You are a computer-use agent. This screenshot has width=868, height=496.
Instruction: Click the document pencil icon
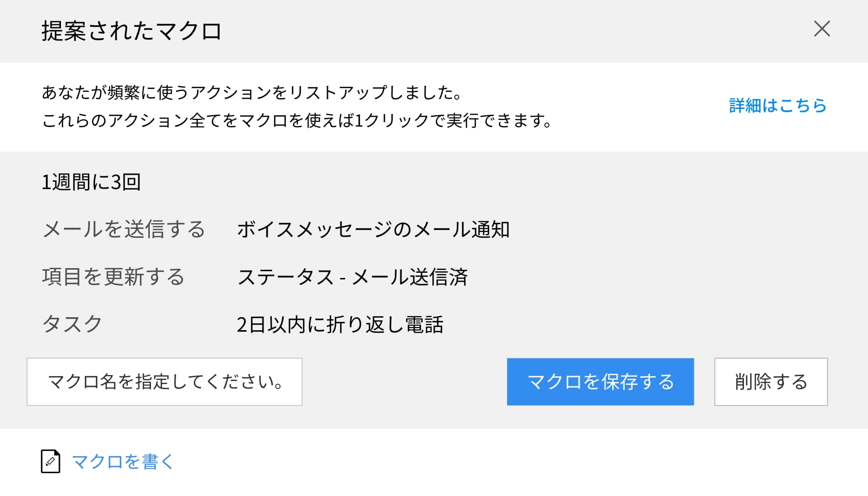[51, 461]
